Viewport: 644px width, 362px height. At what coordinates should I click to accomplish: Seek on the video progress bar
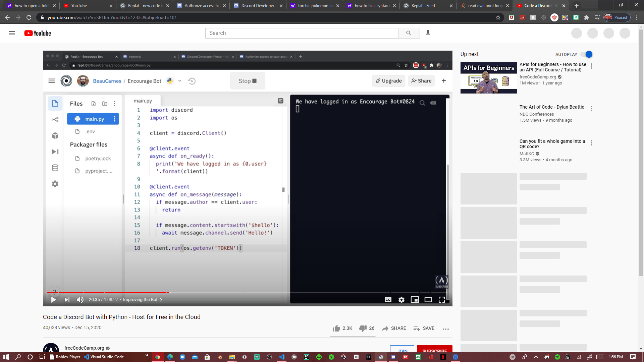[248, 293]
